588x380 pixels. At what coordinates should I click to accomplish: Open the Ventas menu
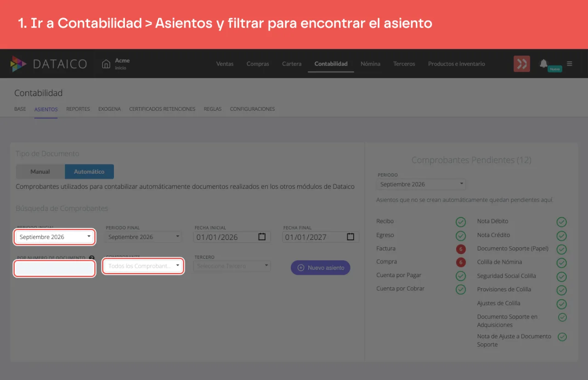(225, 64)
